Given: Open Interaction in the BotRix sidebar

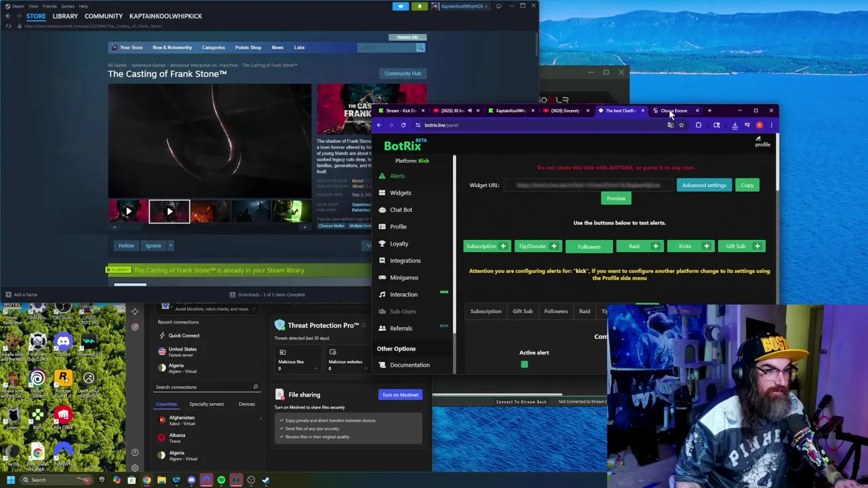Looking at the screenshot, I should pos(403,294).
